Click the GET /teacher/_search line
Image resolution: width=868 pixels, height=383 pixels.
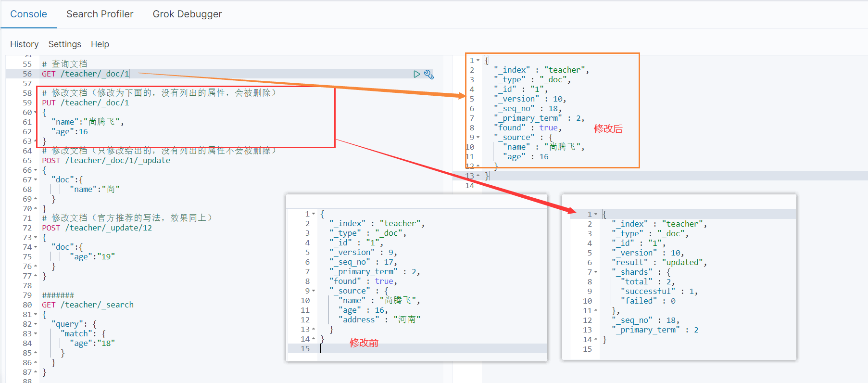coord(88,305)
